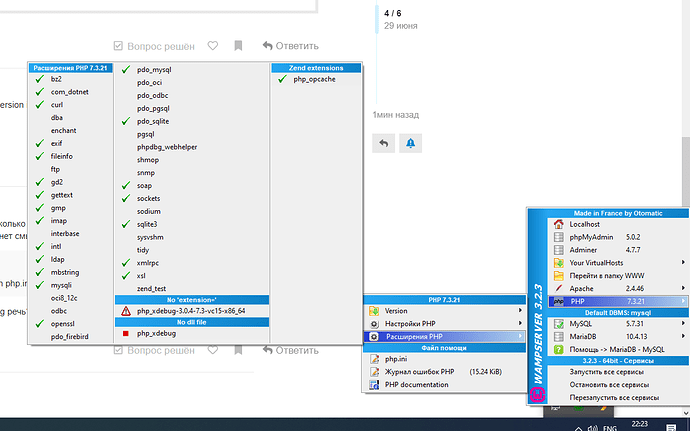Click the xdebug warning triangle icon
This screenshot has width=690, height=431.
click(126, 311)
